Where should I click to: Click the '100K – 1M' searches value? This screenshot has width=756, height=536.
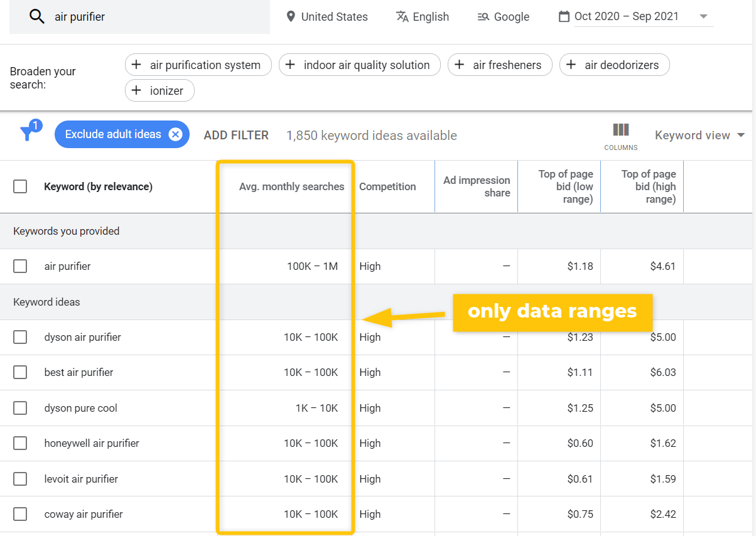[x=312, y=266]
